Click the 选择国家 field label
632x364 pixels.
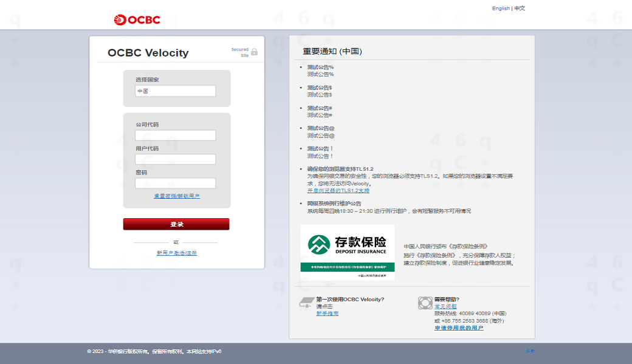point(147,80)
